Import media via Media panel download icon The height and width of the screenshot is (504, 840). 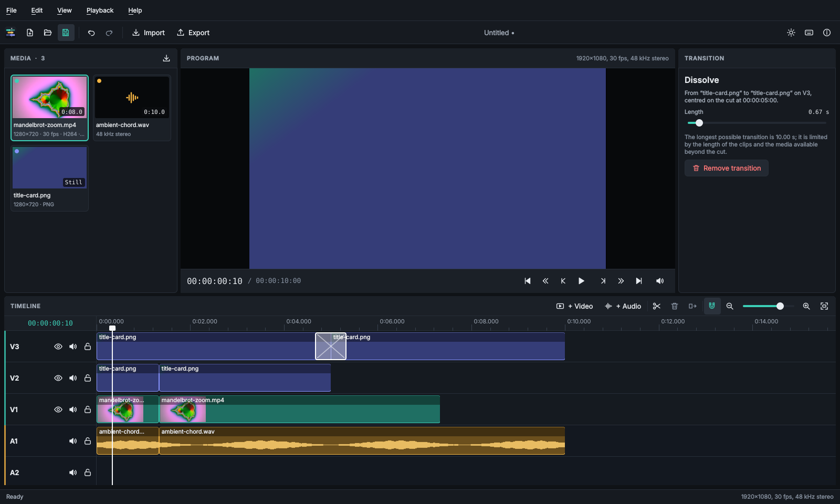[x=166, y=58]
